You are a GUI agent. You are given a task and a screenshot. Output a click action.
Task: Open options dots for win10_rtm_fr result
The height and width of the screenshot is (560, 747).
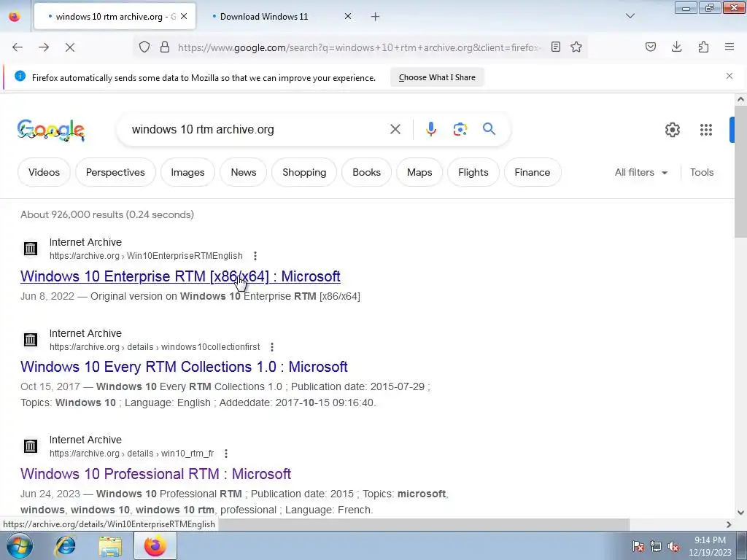226,454
